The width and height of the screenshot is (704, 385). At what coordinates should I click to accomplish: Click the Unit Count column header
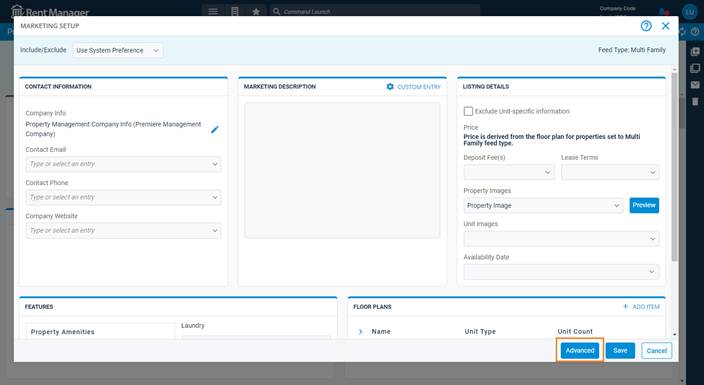tap(575, 332)
